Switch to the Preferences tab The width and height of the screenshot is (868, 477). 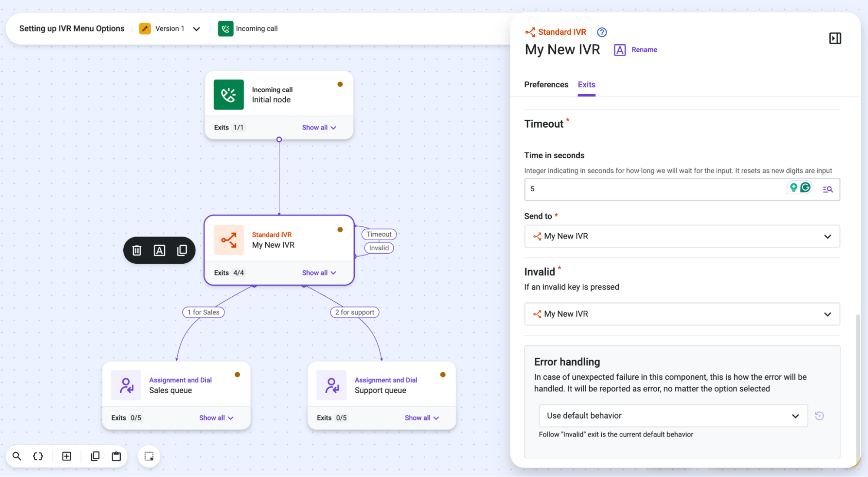546,85
